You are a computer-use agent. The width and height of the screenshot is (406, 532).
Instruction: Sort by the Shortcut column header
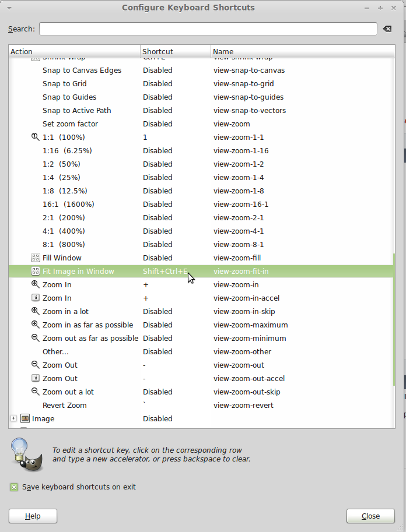click(176, 52)
